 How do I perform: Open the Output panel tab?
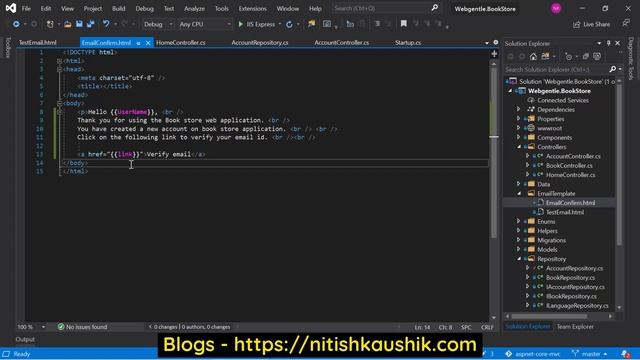point(25,339)
